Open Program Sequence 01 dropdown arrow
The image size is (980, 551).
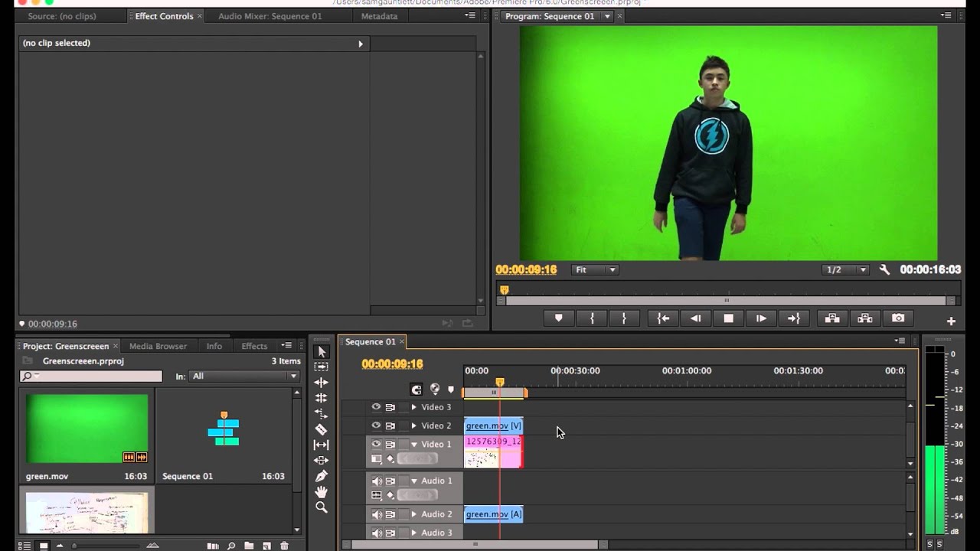pos(608,16)
